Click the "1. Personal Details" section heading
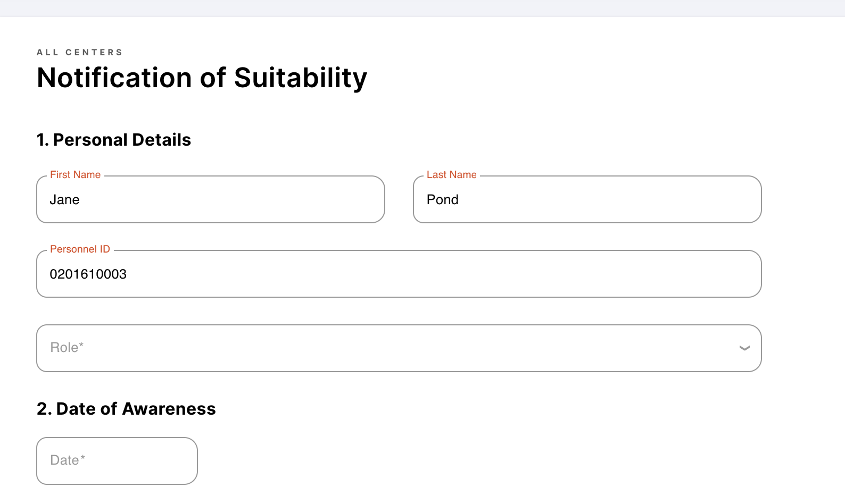The image size is (845, 504). click(113, 140)
